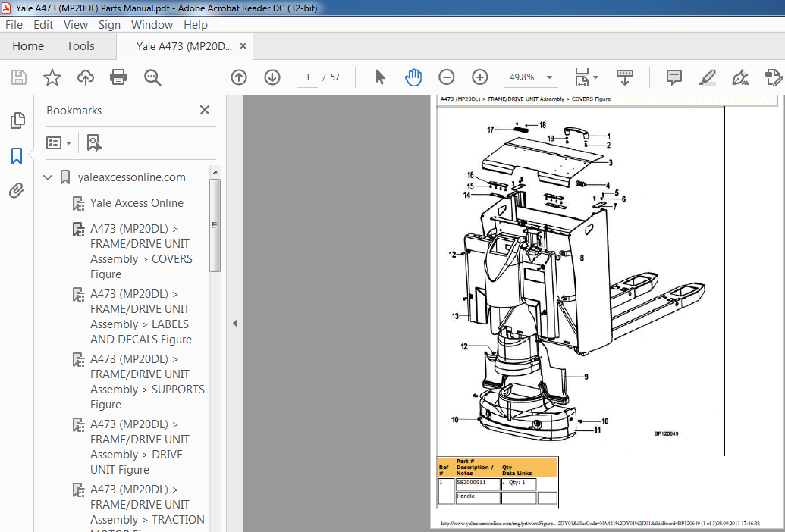Viewport: 785px width, 532px height.
Task: Open the page thumbnails panel icon
Action: click(x=17, y=120)
